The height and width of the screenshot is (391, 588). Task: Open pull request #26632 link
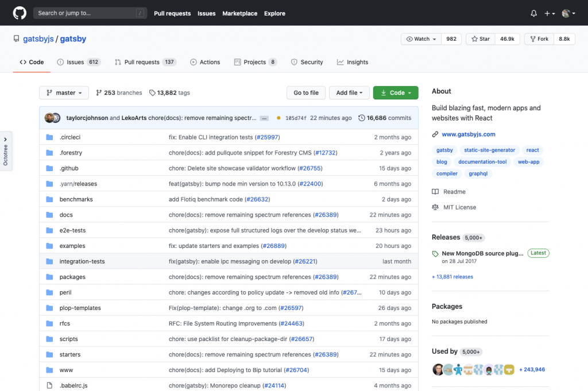click(x=257, y=199)
